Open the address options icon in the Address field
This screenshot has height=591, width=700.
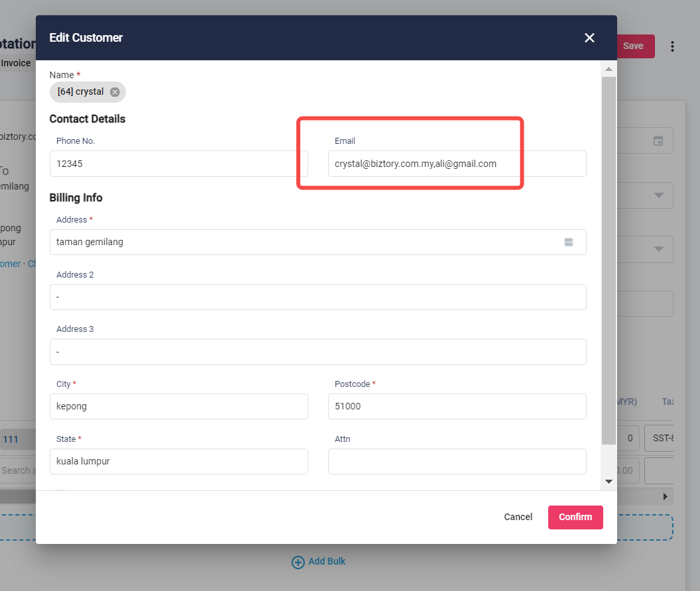pyautogui.click(x=568, y=242)
